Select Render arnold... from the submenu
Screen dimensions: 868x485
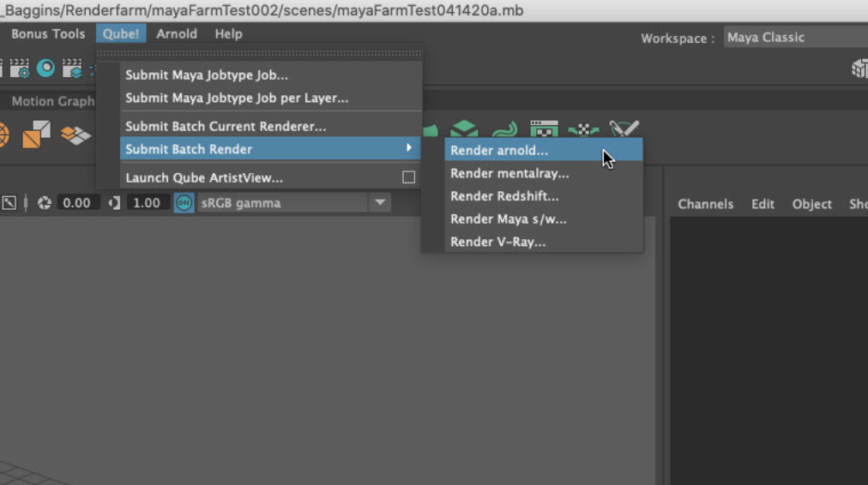click(499, 150)
